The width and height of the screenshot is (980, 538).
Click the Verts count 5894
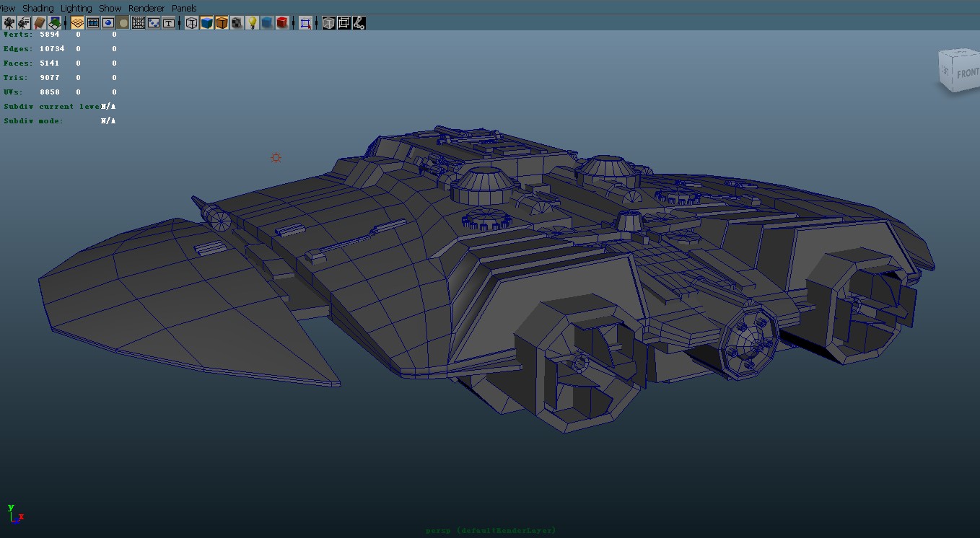click(50, 35)
